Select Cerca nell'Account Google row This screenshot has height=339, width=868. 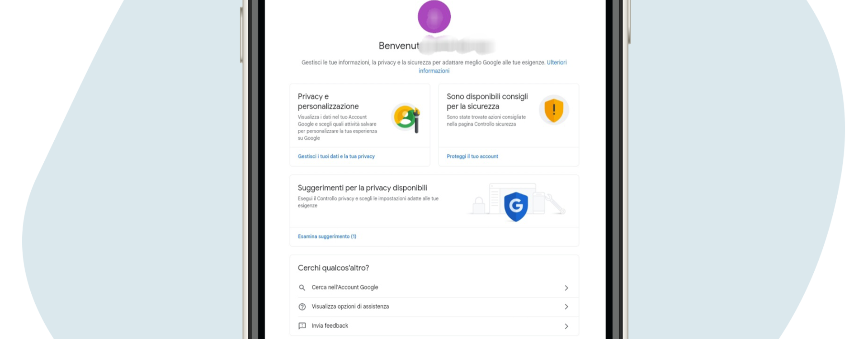coord(434,287)
